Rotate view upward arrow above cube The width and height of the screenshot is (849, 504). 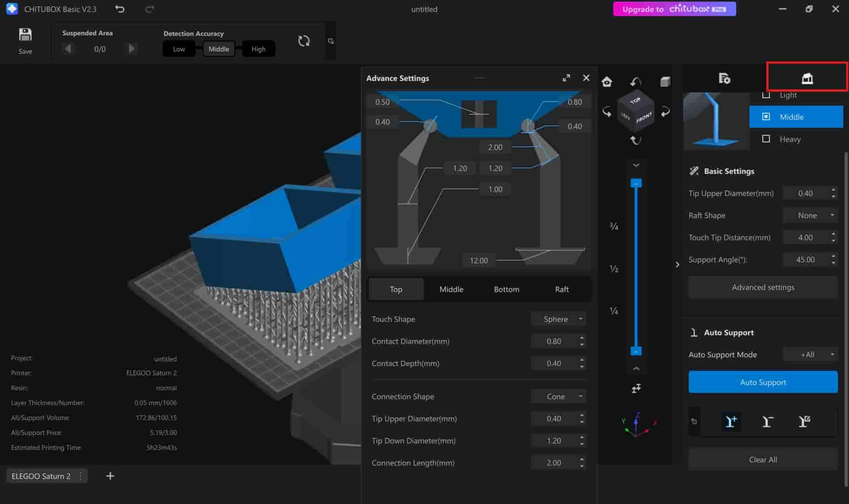[636, 81]
